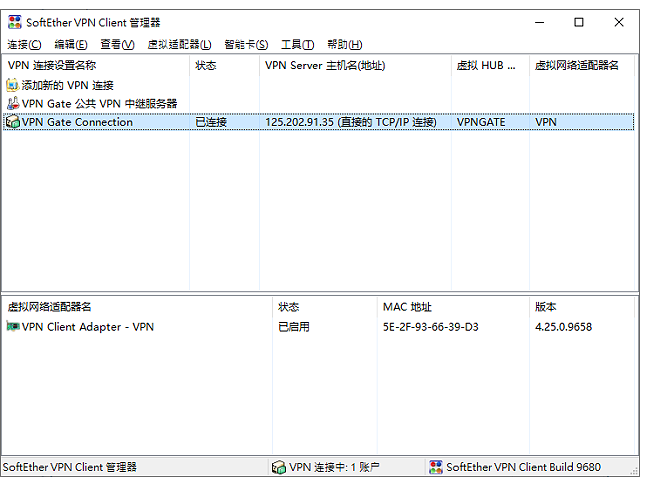Click the 125.202.91.35 server address cell

coord(350,122)
